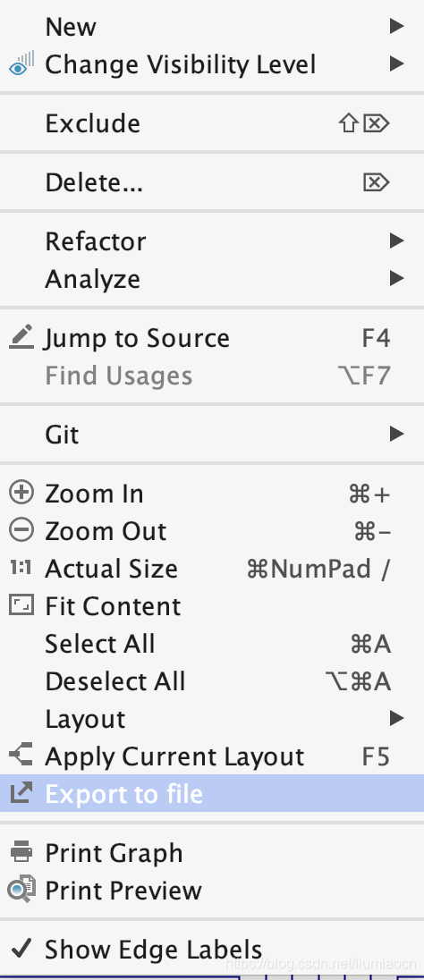This screenshot has width=424, height=980.
Task: Click the minus circle Zoom Out icon
Action: [x=21, y=530]
